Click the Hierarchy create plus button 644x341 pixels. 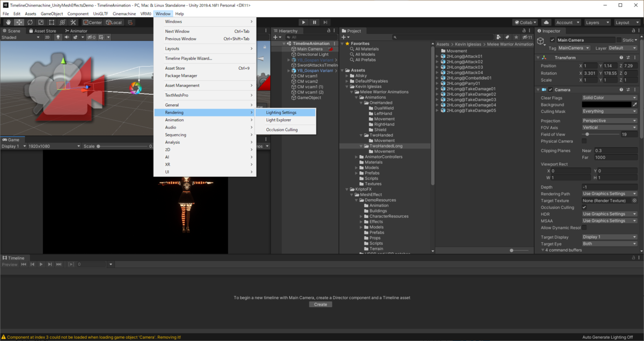coord(276,38)
